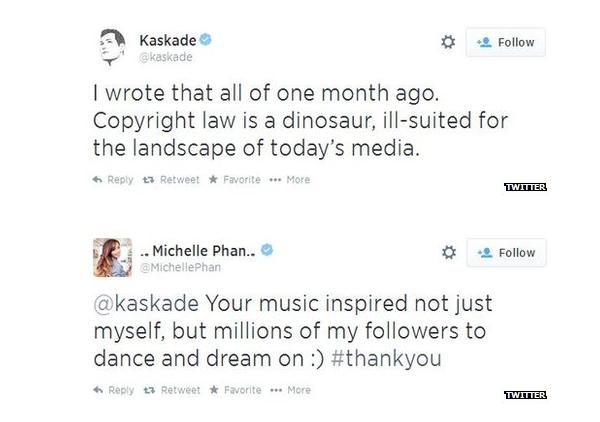
Task: Open gear settings on Michelle Phan's tweet
Action: click(x=448, y=253)
